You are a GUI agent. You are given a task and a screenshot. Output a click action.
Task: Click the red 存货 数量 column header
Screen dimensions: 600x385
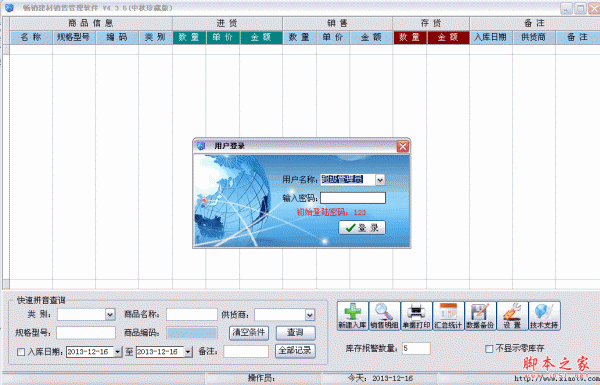[409, 37]
